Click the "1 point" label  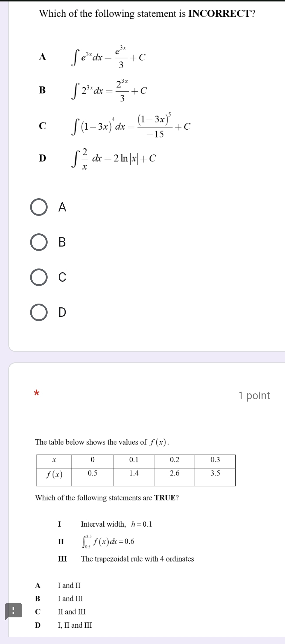pyautogui.click(x=254, y=395)
